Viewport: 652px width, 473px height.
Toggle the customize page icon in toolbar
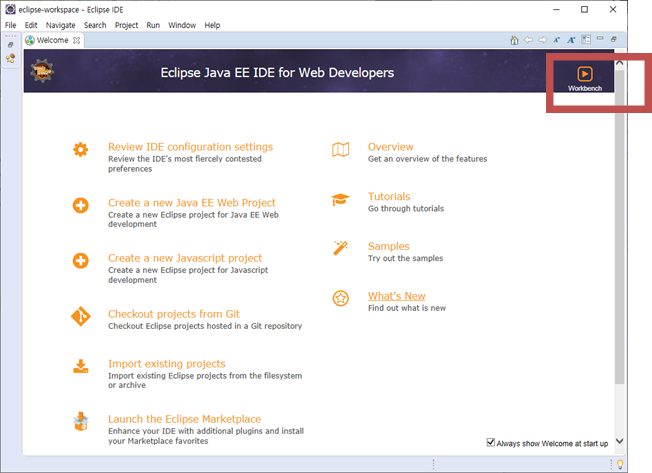tap(586, 39)
